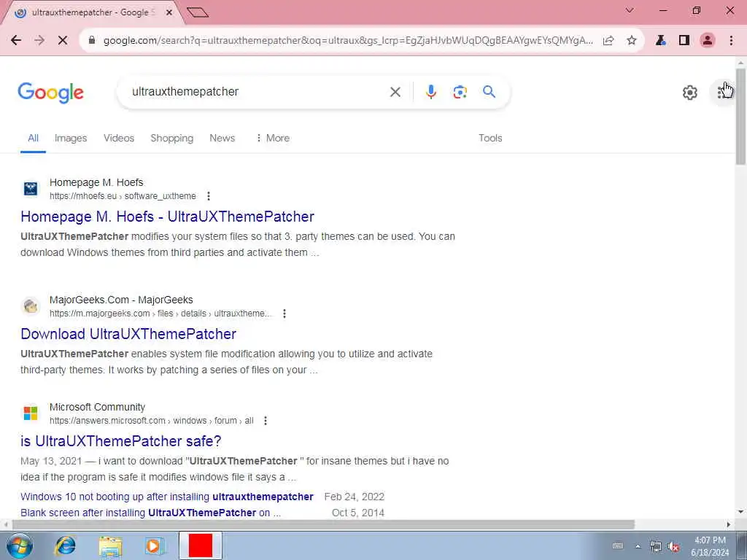Search by image with Google Lens icon

(460, 92)
